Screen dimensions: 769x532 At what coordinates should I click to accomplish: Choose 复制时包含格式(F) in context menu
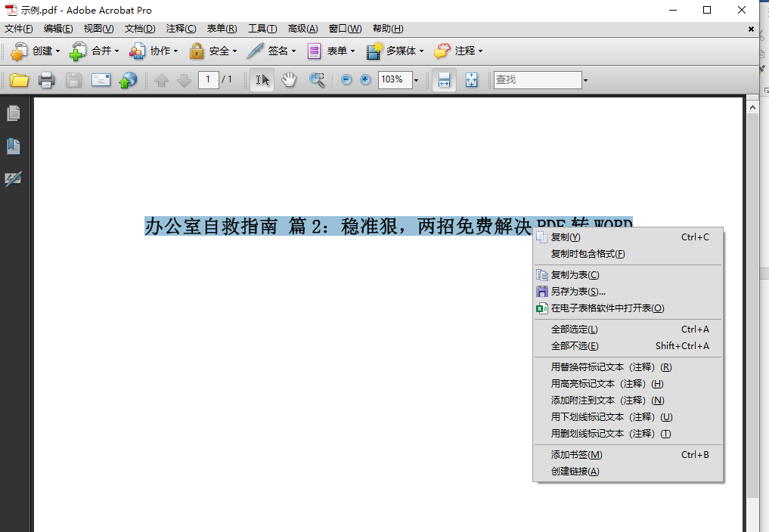coord(628,254)
